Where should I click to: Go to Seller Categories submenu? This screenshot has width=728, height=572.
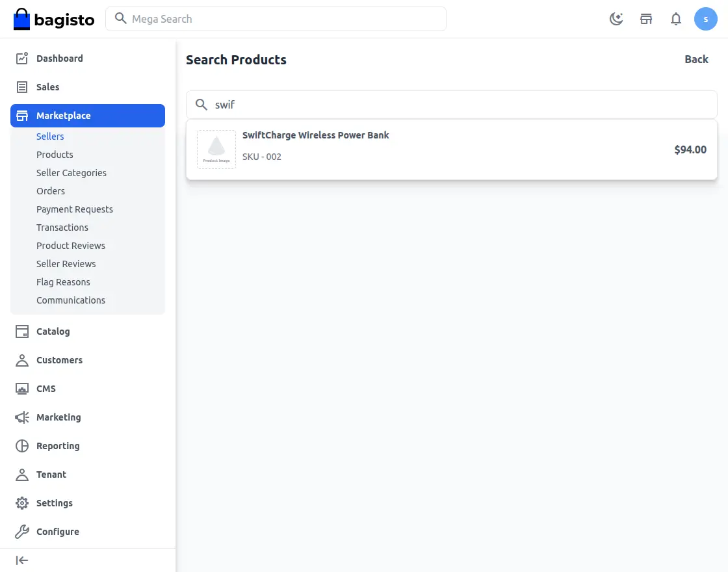71,173
